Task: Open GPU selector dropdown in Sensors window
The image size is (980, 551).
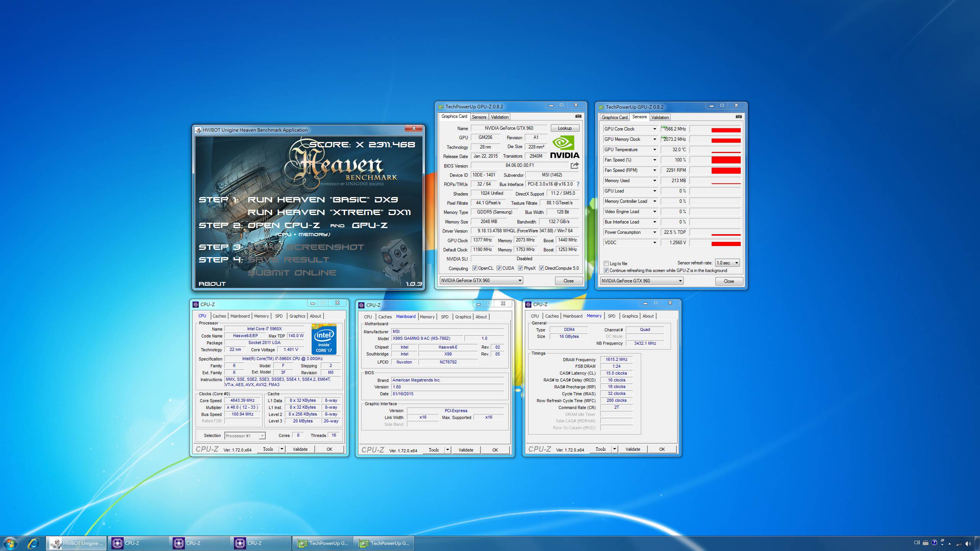Action: (642, 281)
